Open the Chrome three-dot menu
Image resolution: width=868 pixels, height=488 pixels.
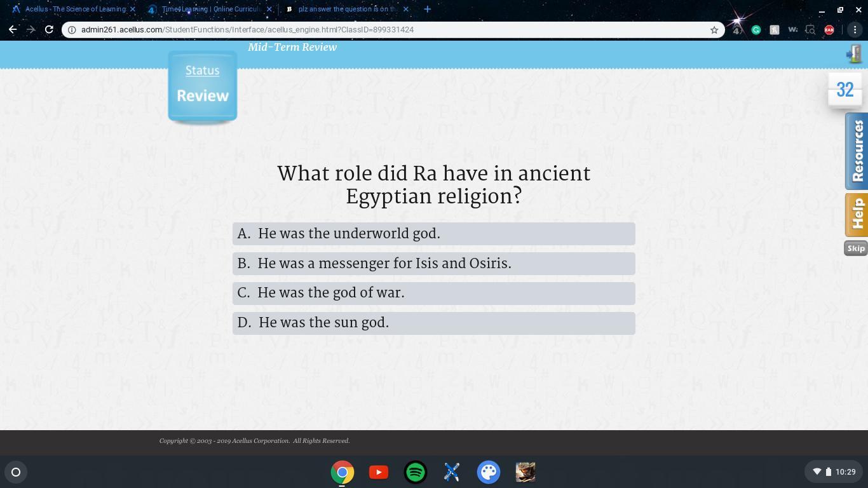pyautogui.click(x=855, y=30)
